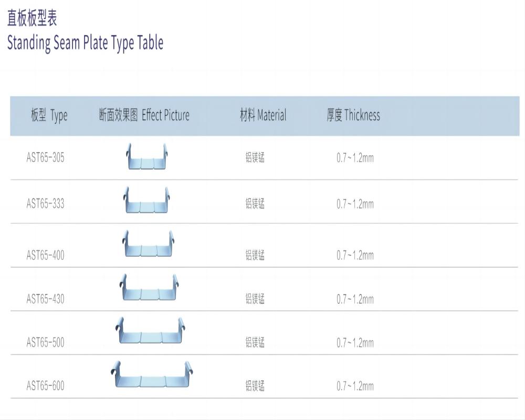Click the AST65-305 type label
This screenshot has height=420, width=525.
[x=46, y=157]
